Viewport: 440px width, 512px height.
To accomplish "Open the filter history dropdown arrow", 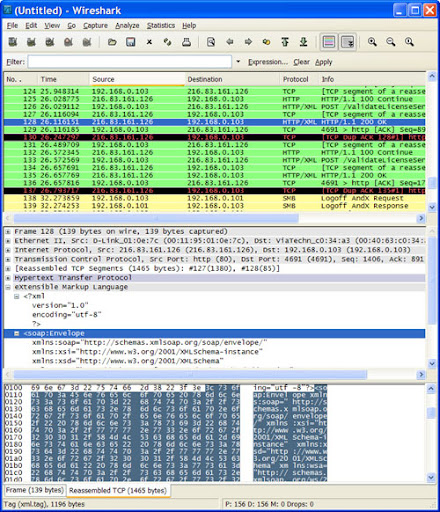I will 238,62.
